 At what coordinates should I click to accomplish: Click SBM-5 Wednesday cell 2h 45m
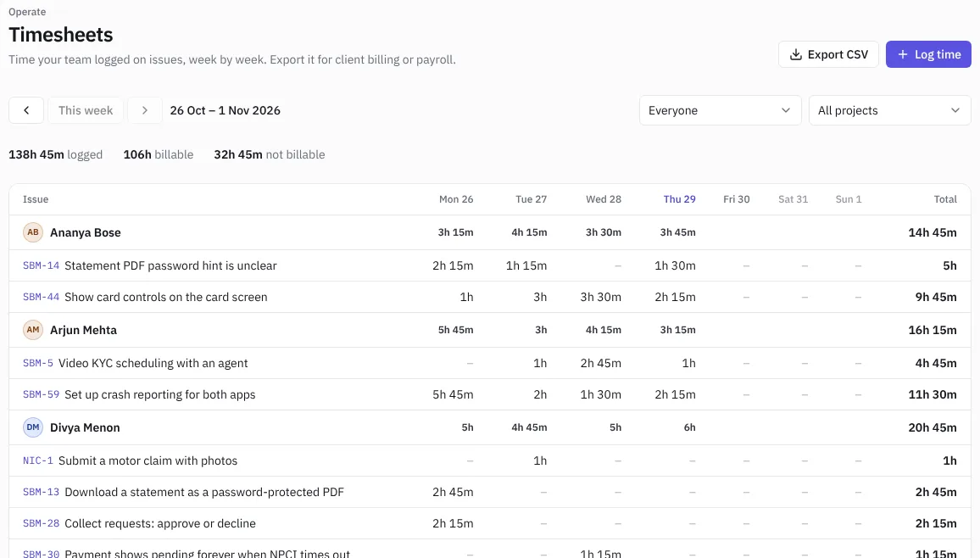point(600,363)
